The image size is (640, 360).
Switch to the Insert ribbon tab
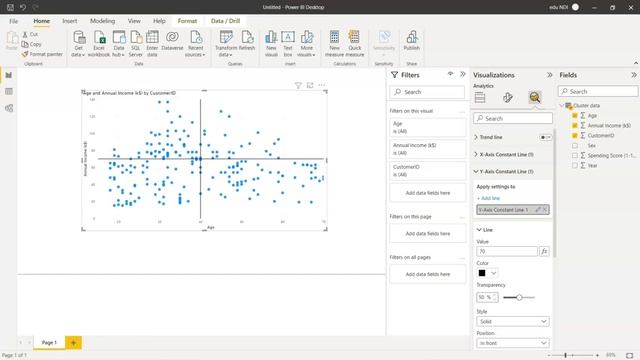[x=70, y=21]
